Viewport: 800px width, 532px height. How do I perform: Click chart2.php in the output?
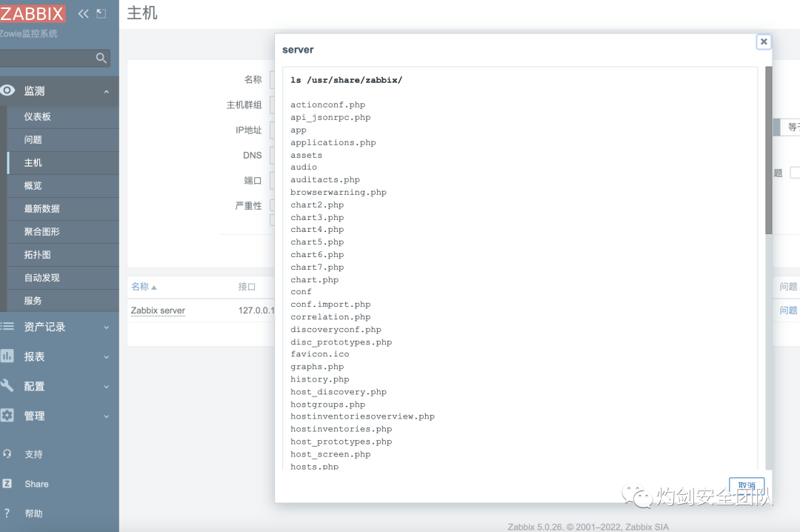pos(317,205)
